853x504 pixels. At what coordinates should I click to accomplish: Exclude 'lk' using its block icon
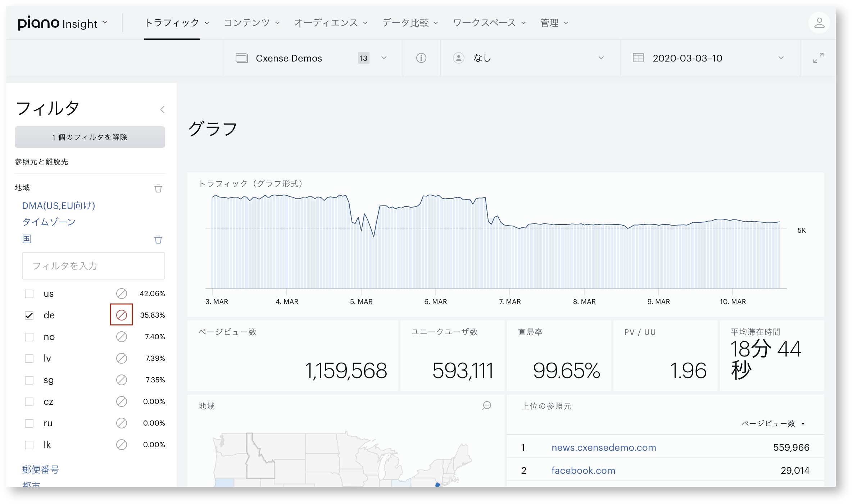[x=121, y=445]
